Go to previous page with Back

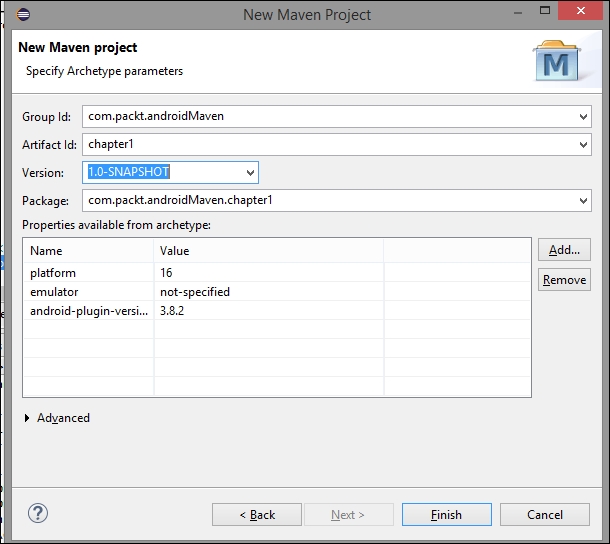click(x=257, y=515)
